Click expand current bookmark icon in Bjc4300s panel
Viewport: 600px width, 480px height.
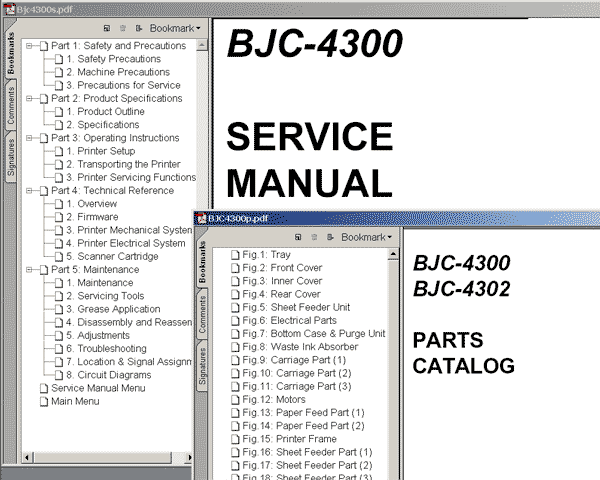[139, 28]
